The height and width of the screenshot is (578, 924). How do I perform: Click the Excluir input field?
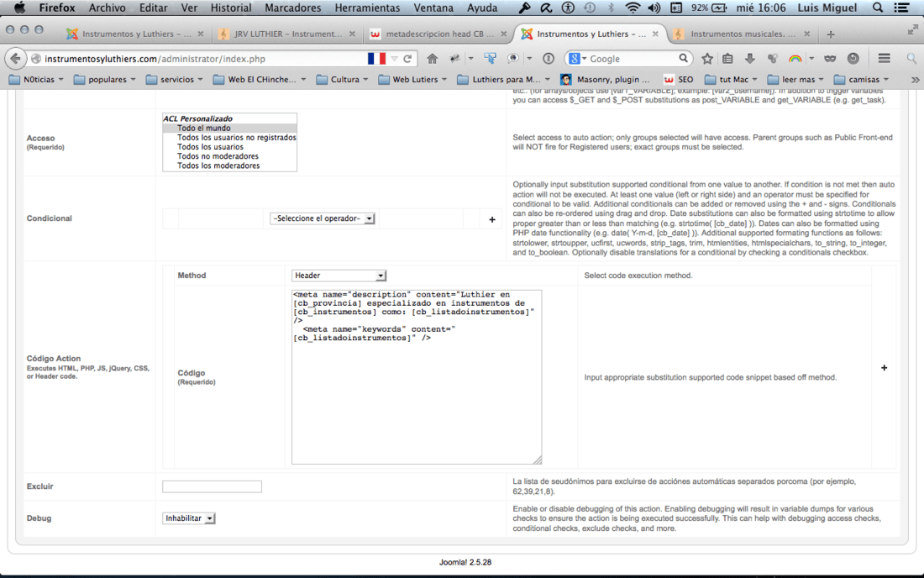click(x=213, y=486)
